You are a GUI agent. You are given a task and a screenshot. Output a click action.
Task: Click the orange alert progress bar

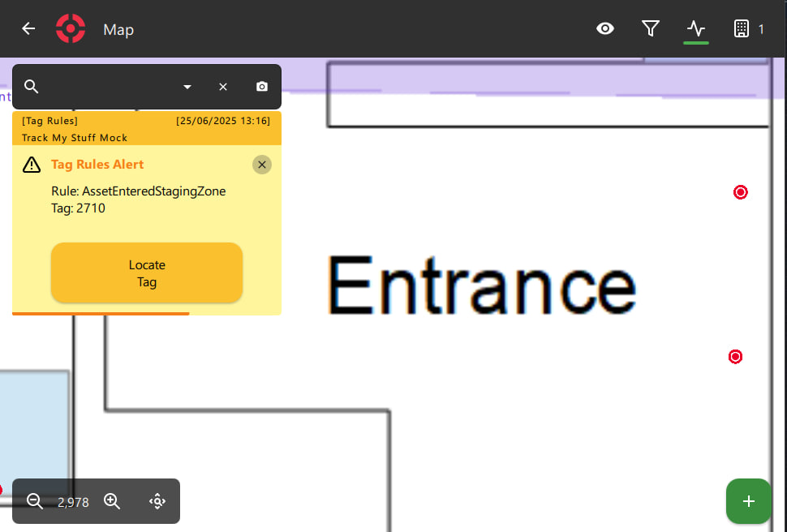coord(101,314)
